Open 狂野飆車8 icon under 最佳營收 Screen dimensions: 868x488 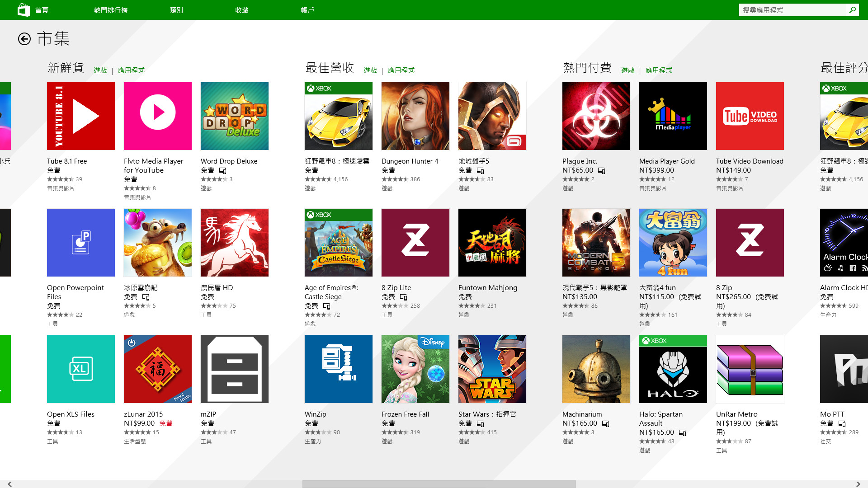[x=339, y=116]
